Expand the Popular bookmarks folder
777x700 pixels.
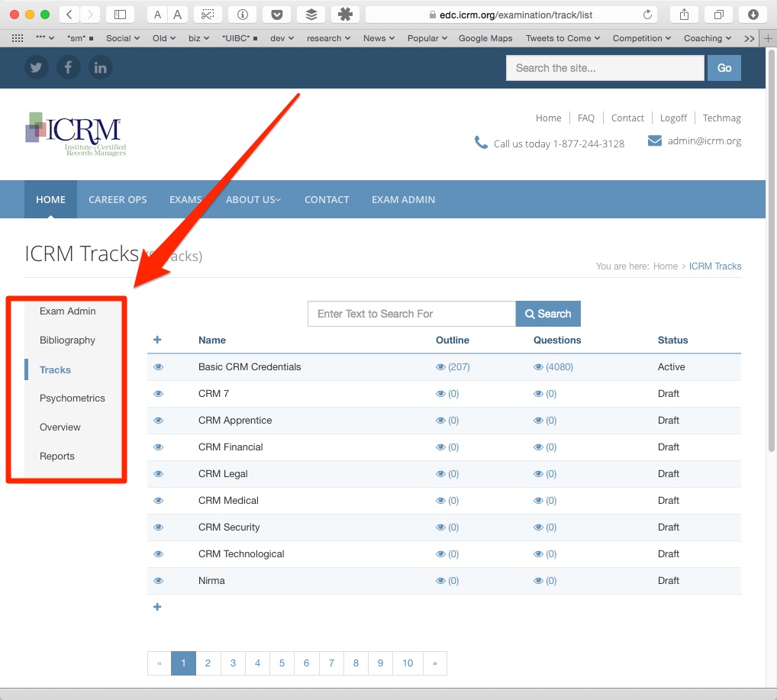(x=427, y=38)
